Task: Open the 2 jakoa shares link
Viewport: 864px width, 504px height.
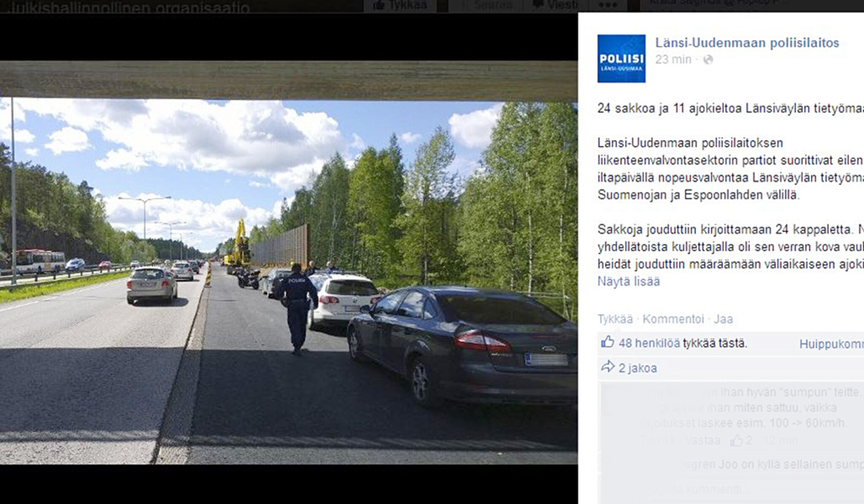Action: click(637, 368)
